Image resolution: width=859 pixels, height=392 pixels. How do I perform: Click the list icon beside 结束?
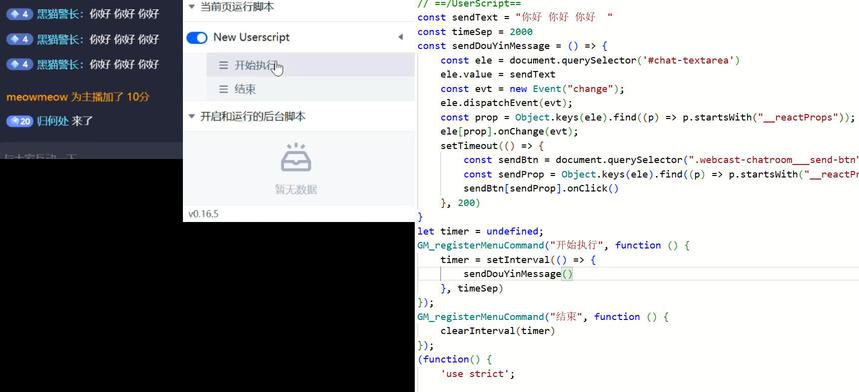coord(224,89)
